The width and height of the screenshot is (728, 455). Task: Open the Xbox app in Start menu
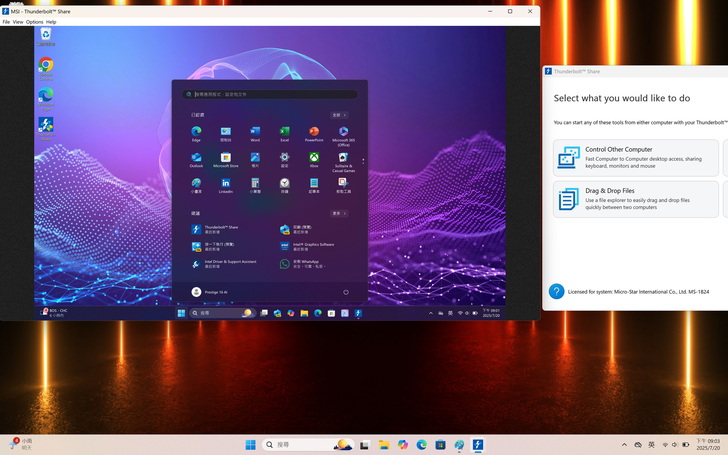[314, 159]
